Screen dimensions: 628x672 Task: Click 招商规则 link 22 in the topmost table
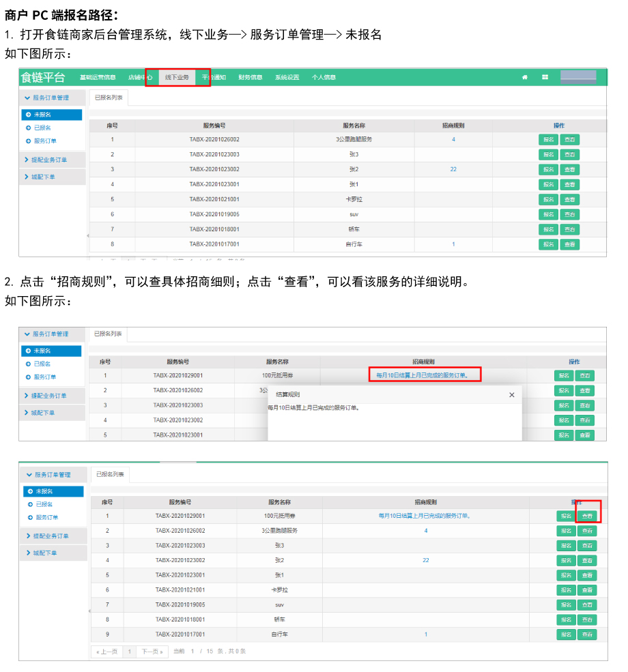point(453,169)
